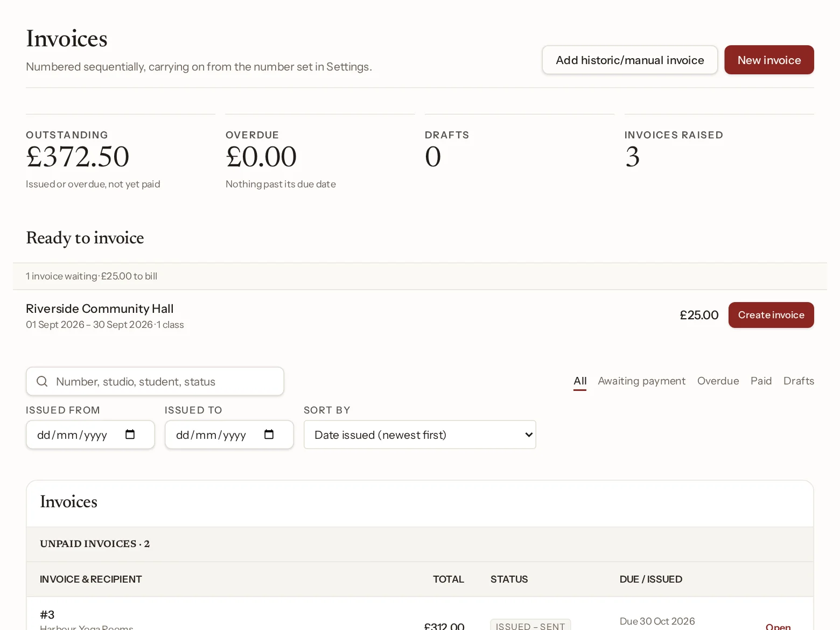Click the DUE / ISSUED column header
840x630 pixels.
pyautogui.click(x=650, y=579)
